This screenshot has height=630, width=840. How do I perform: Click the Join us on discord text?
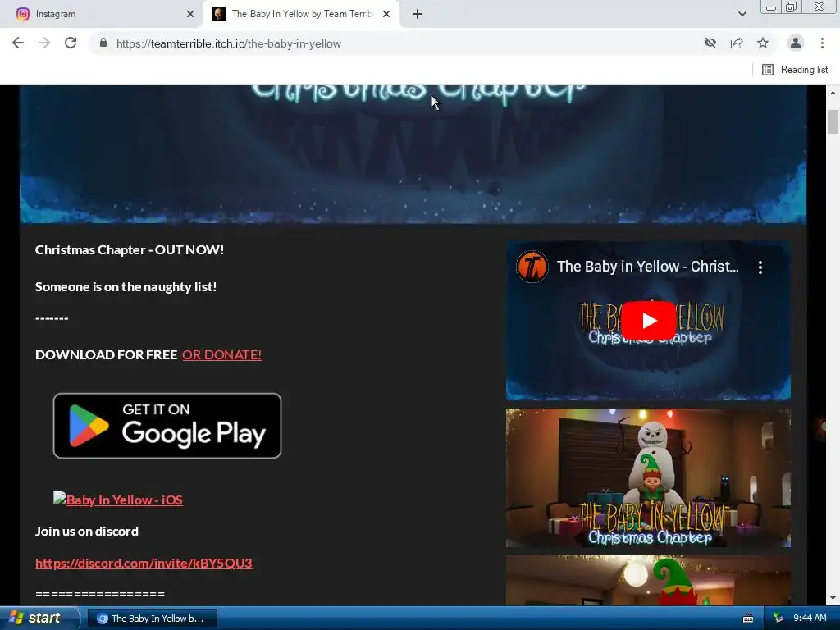pos(87,532)
